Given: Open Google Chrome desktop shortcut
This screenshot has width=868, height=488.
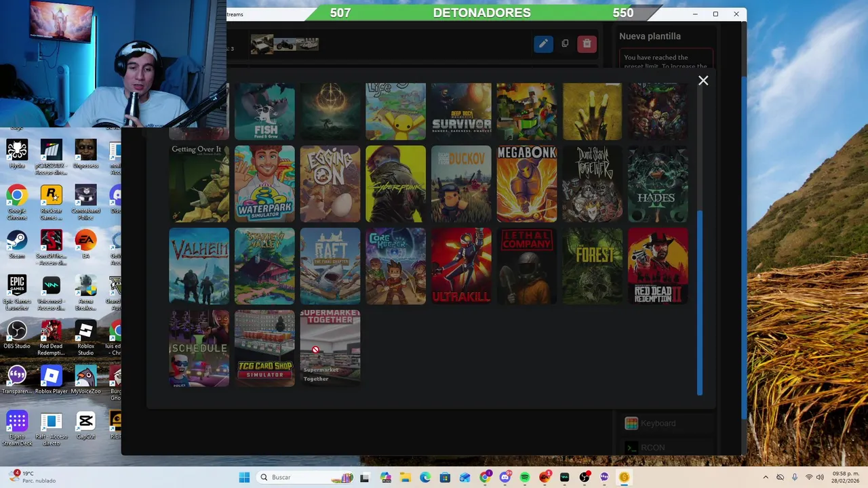Looking at the screenshot, I should [17, 203].
